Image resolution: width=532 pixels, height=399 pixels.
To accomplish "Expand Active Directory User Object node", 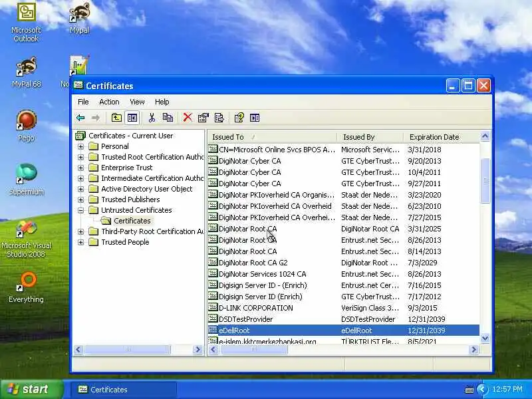I will click(x=80, y=189).
